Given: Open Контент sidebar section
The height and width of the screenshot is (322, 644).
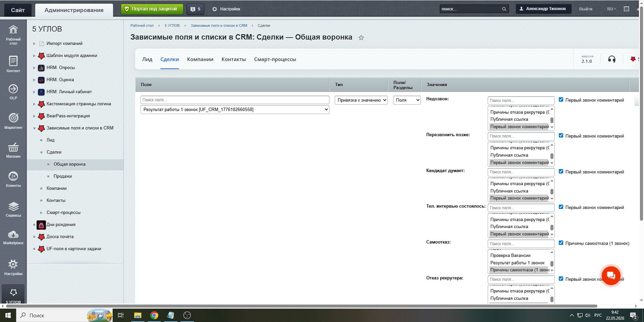Looking at the screenshot, I should 13,64.
